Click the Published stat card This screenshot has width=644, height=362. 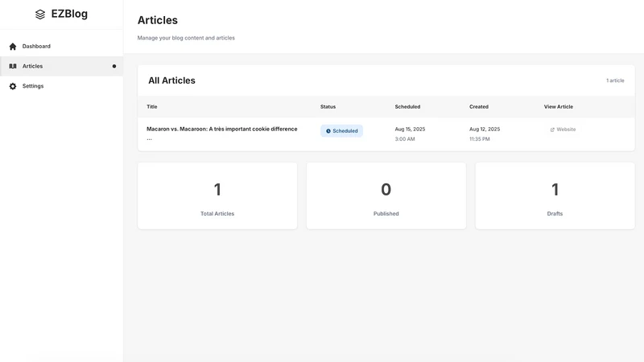[386, 195]
